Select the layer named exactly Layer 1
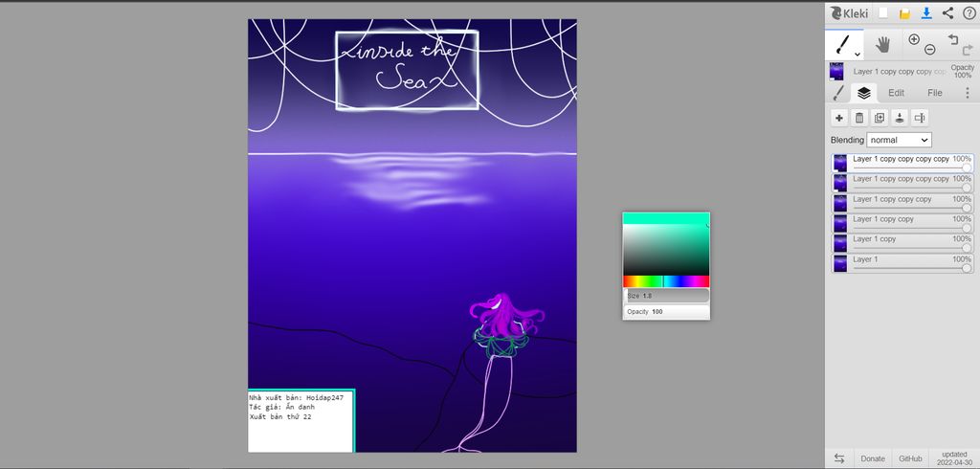 point(902,263)
